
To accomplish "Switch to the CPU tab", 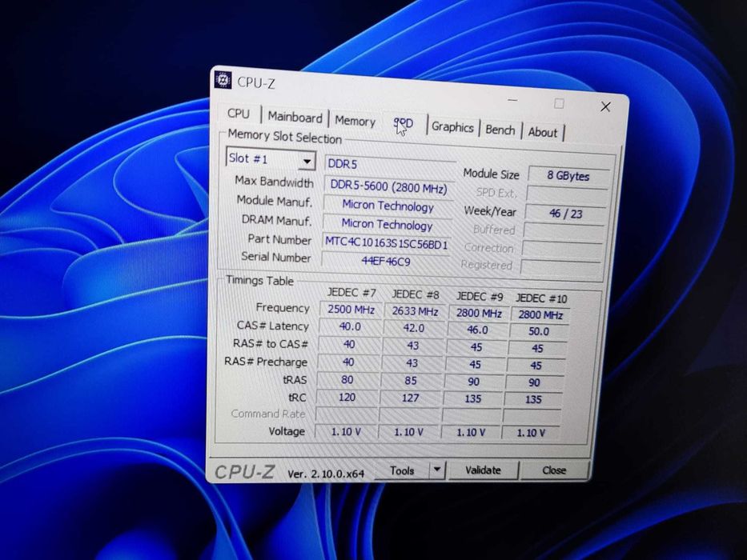I will [x=239, y=114].
